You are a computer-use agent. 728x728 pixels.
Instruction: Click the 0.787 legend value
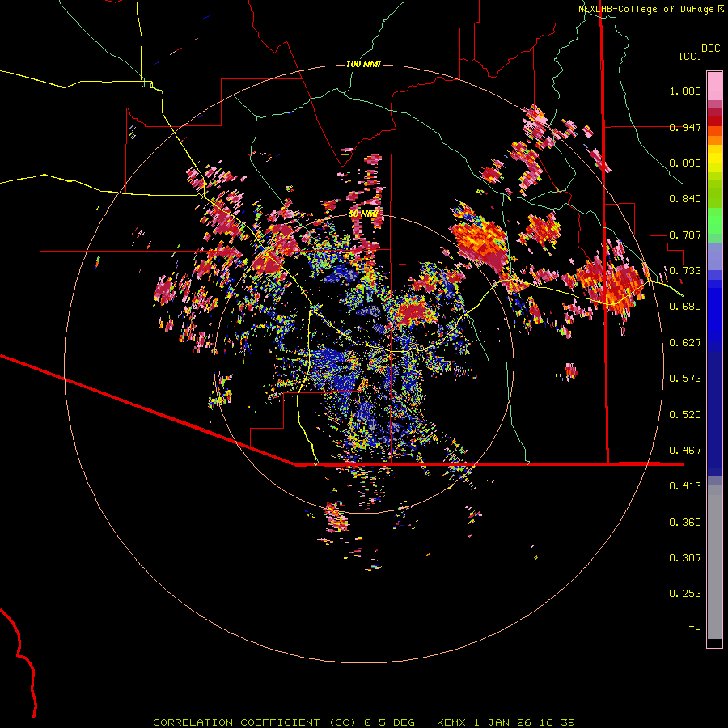[685, 235]
